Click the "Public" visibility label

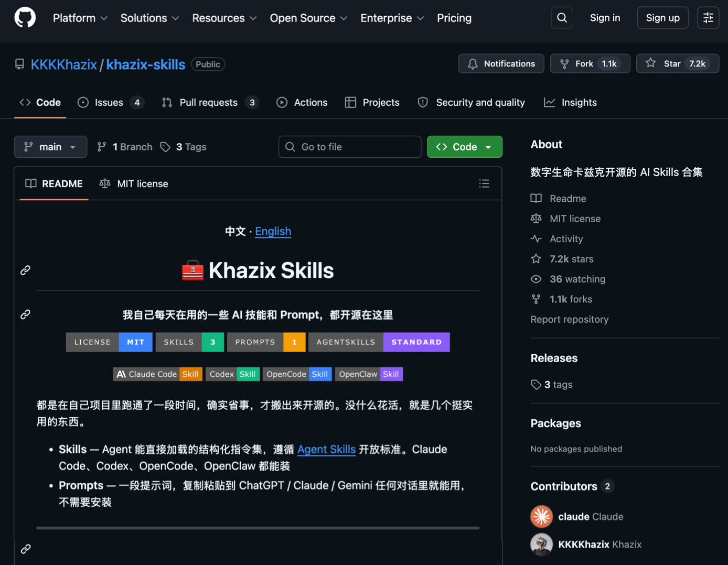pos(208,64)
